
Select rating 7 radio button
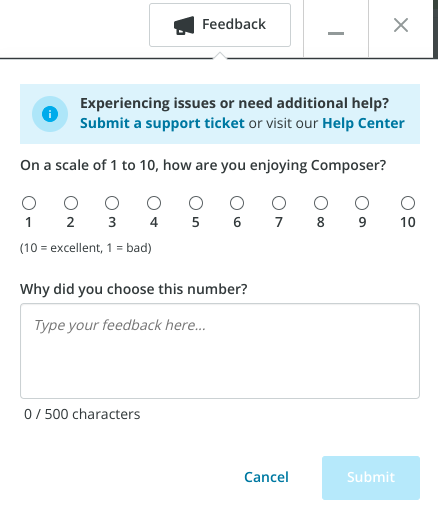[x=279, y=203]
